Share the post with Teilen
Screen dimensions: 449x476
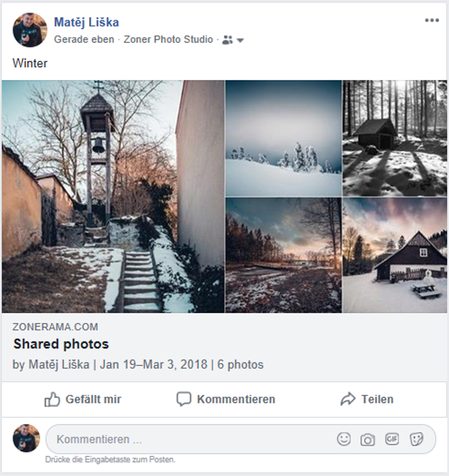367,399
